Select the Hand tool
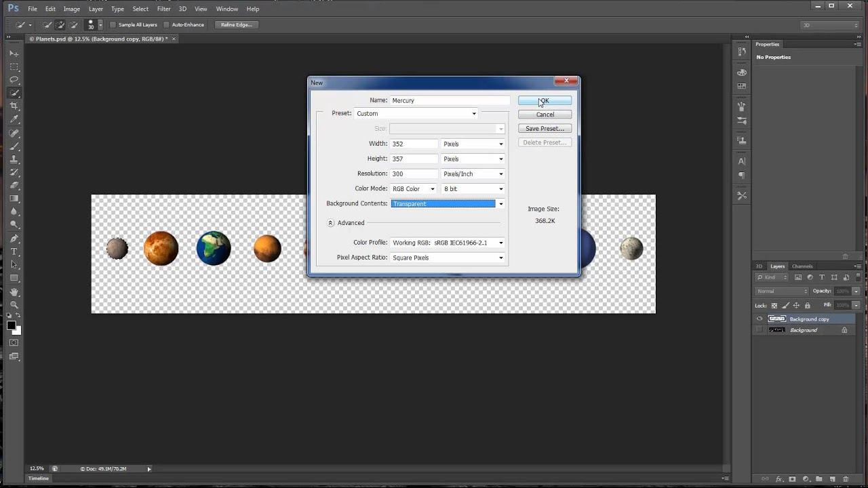This screenshot has width=868, height=488. pyautogui.click(x=14, y=292)
